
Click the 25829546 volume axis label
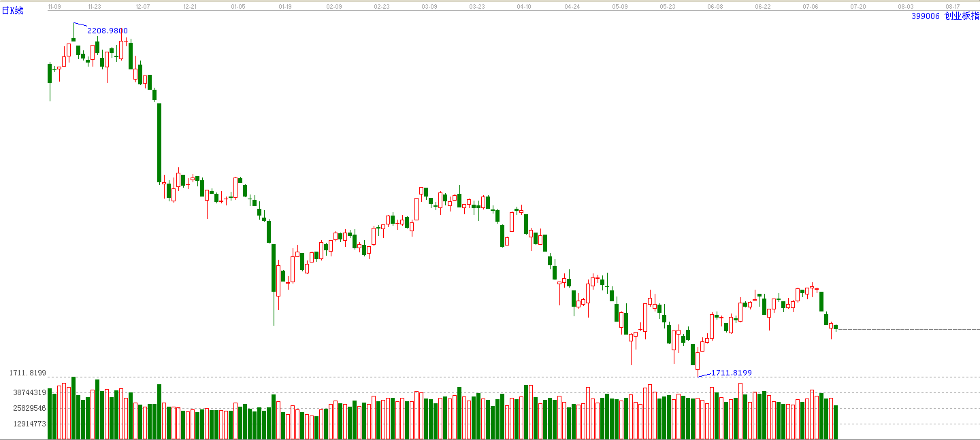29,408
